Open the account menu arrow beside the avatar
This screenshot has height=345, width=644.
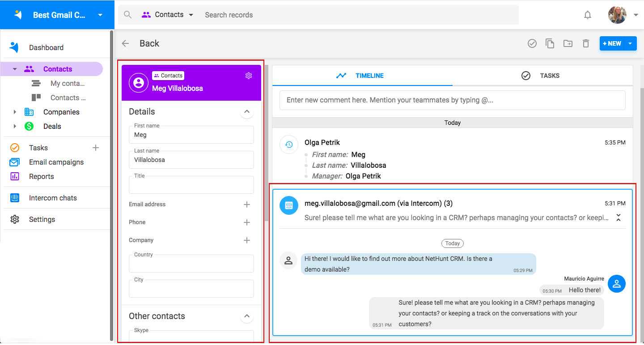(x=636, y=15)
